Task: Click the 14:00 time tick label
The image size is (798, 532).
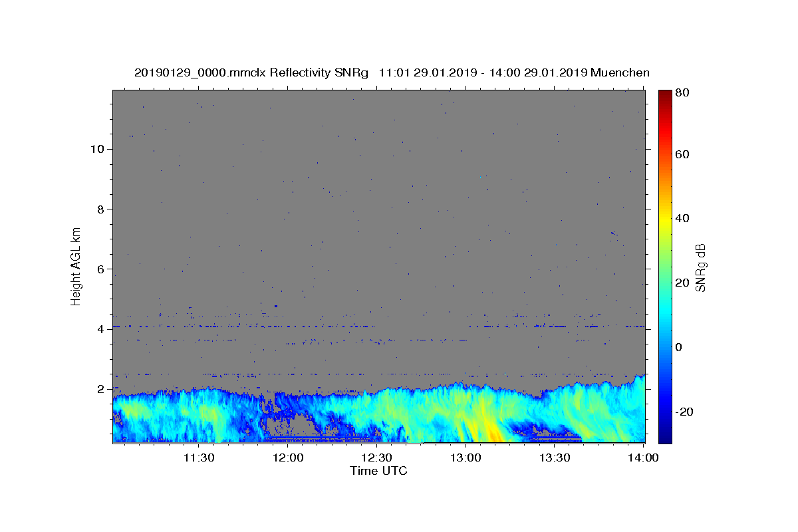Action: pyautogui.click(x=643, y=458)
